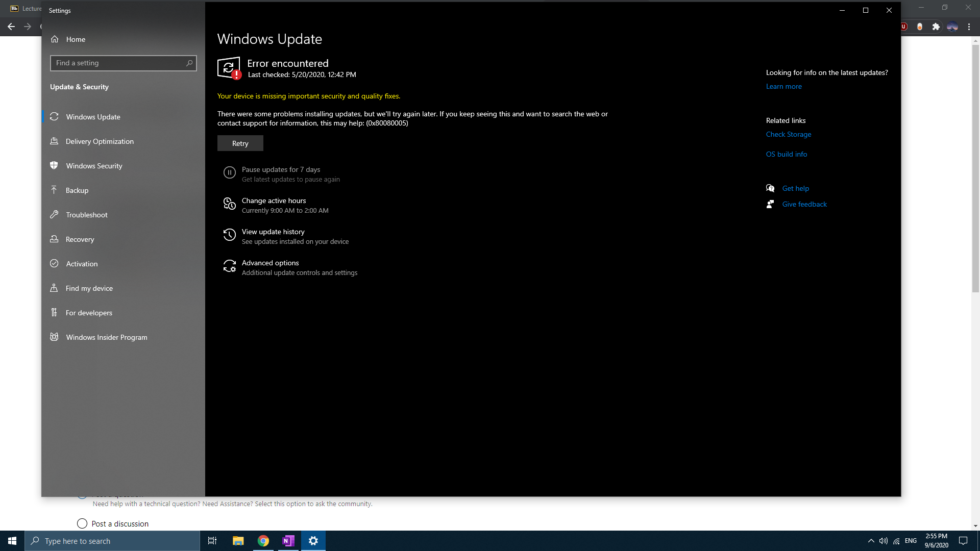Click the Settings gear taskbar icon
980x551 pixels.
[x=313, y=541]
